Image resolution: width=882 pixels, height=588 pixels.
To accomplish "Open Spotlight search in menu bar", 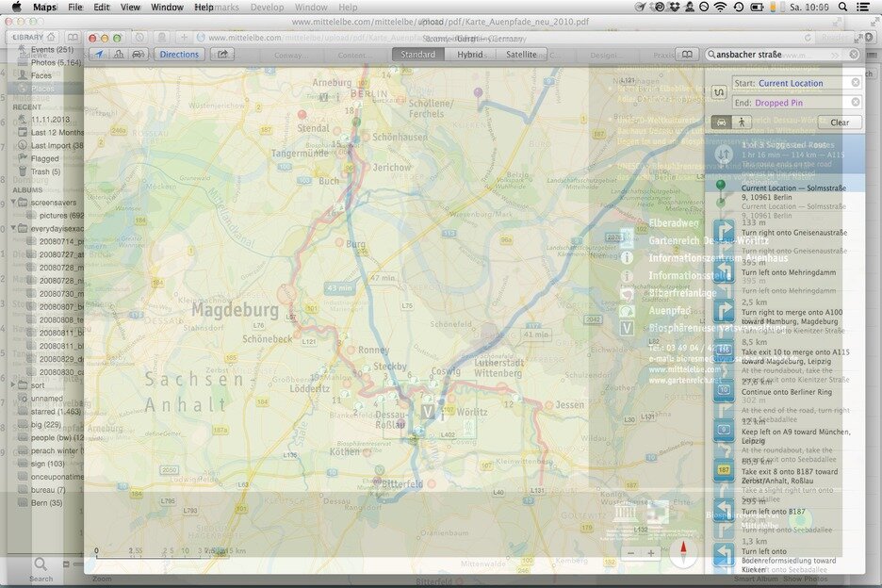I will click(842, 8).
